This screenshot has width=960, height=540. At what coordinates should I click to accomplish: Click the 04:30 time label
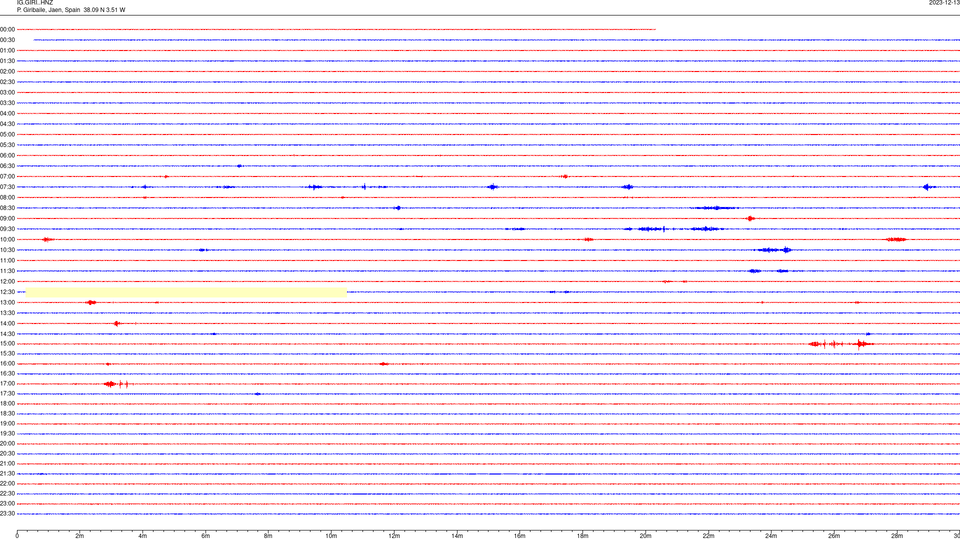(7, 124)
